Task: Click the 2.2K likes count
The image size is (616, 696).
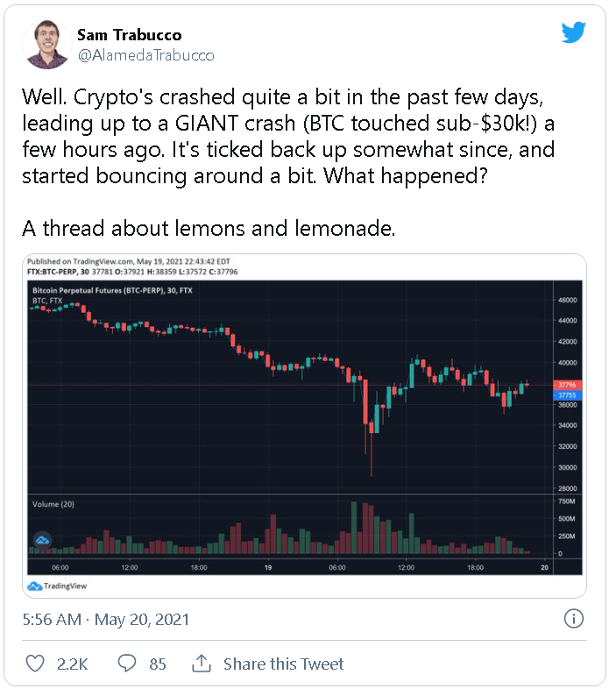Action: tap(72, 664)
